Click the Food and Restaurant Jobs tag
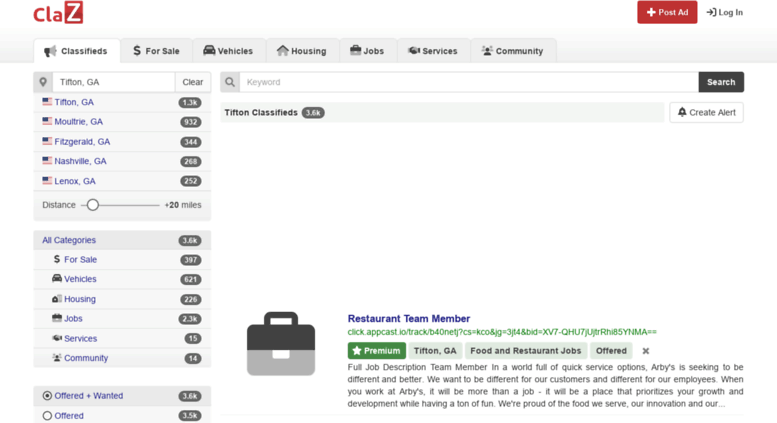 pyautogui.click(x=526, y=351)
